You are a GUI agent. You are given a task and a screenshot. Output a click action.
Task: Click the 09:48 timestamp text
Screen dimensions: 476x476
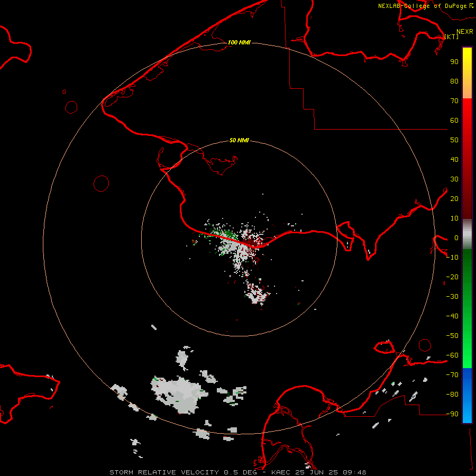[354, 472]
